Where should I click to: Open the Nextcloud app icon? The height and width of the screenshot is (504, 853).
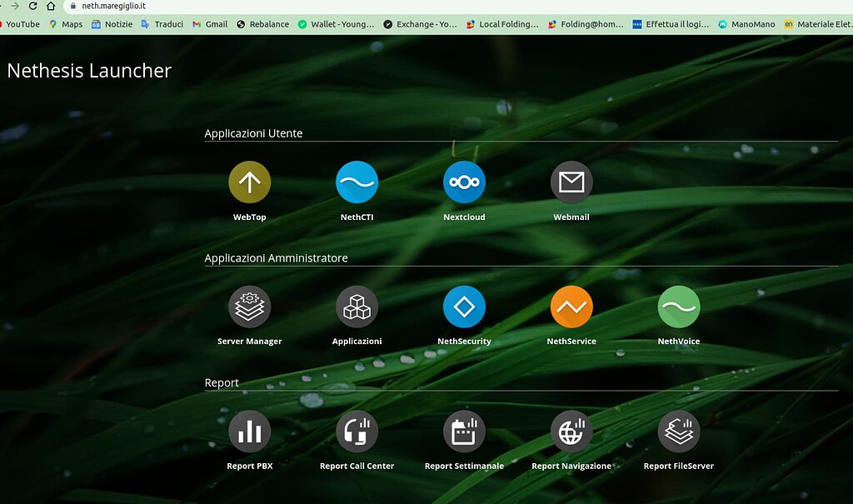pyautogui.click(x=464, y=182)
